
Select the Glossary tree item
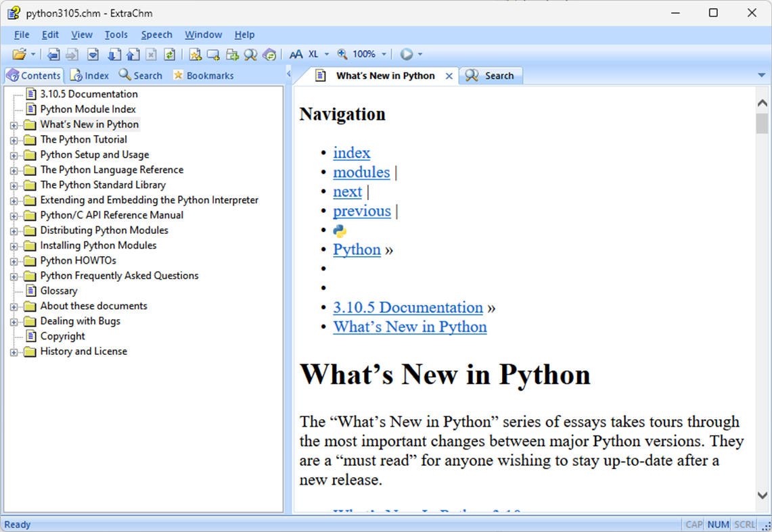tap(59, 290)
